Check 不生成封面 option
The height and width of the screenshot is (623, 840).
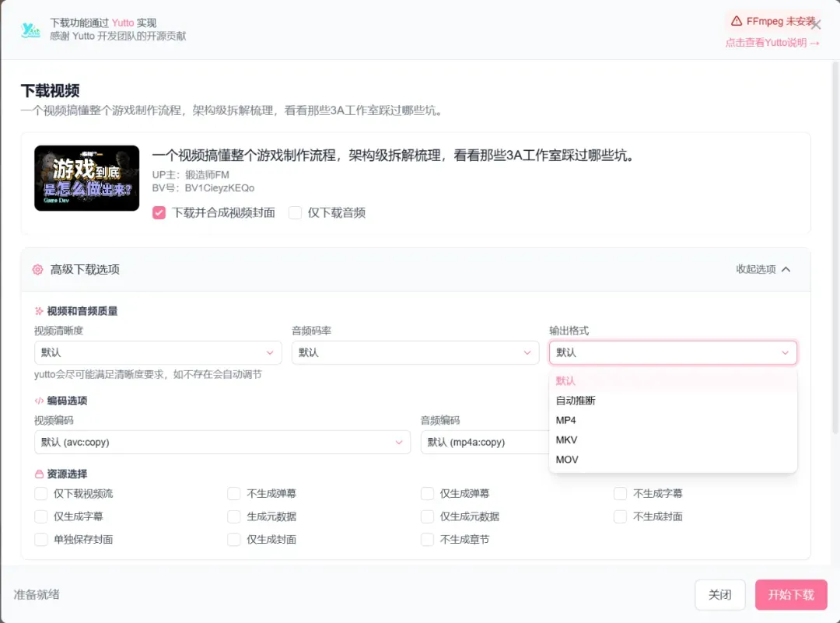(x=621, y=516)
